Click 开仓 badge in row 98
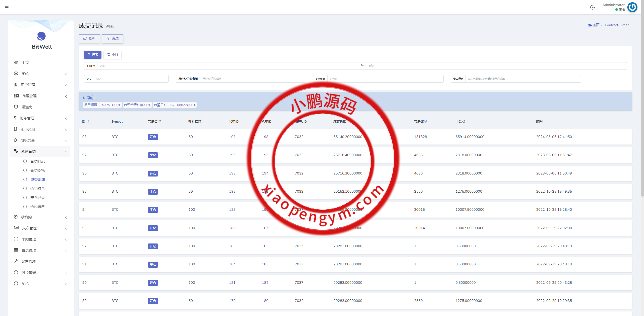Viewport: 644px width, 316px height. (x=153, y=137)
